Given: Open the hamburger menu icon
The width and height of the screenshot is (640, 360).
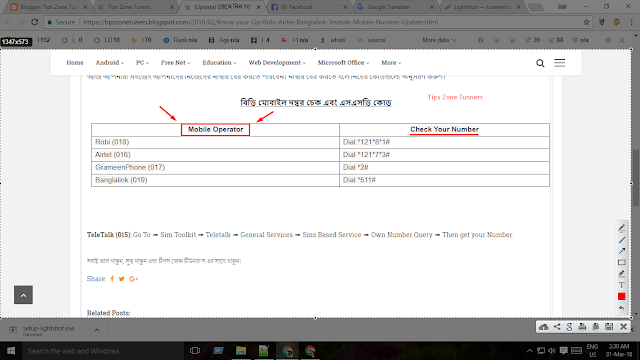Looking at the screenshot, I should click(x=560, y=63).
